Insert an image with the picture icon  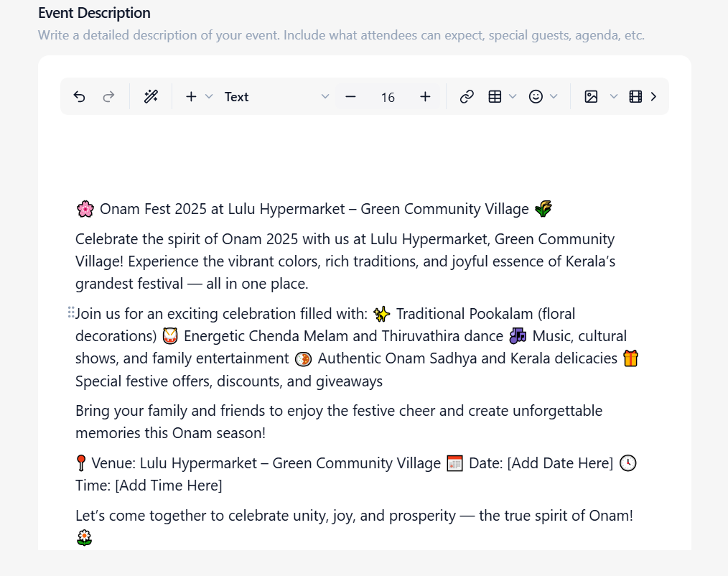[591, 97]
